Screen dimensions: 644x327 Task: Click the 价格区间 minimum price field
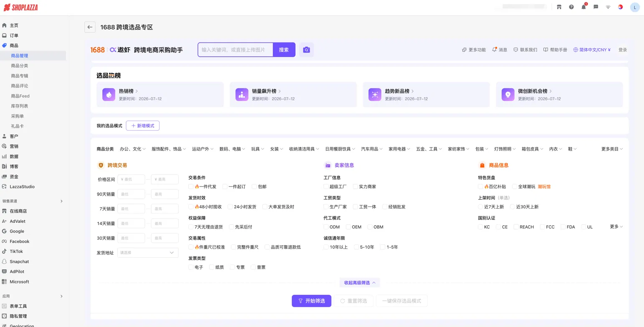tap(131, 179)
